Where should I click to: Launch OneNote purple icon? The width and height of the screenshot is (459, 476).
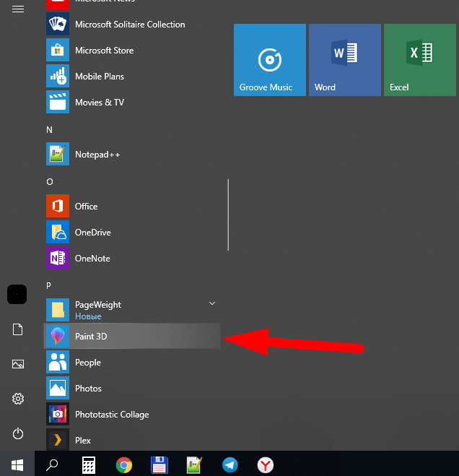58,258
